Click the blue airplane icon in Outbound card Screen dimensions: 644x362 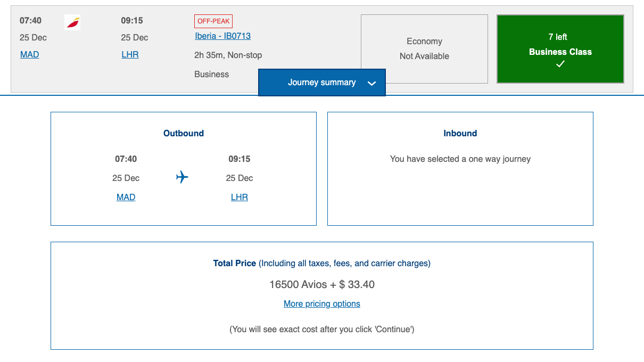[182, 178]
